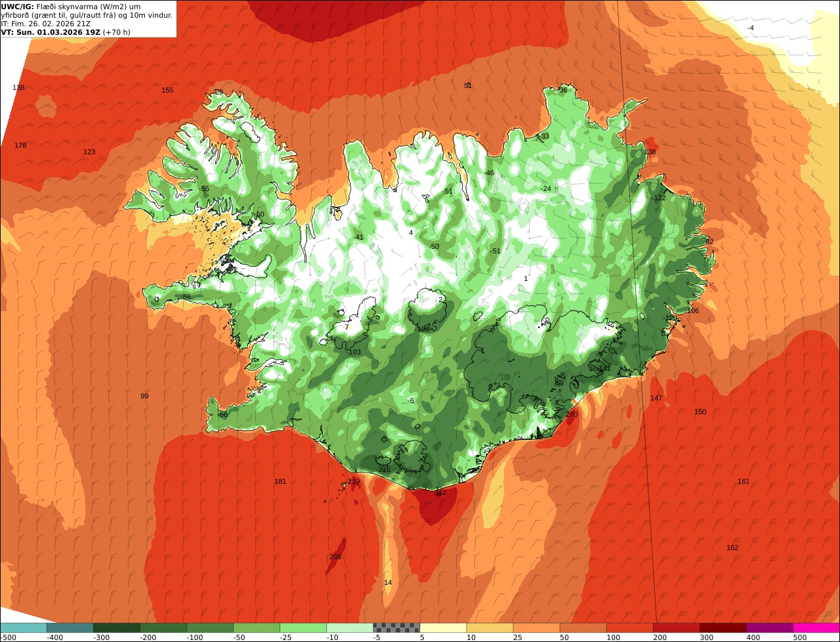Click the 162 value on the map
The image size is (840, 642).
pyautogui.click(x=732, y=547)
